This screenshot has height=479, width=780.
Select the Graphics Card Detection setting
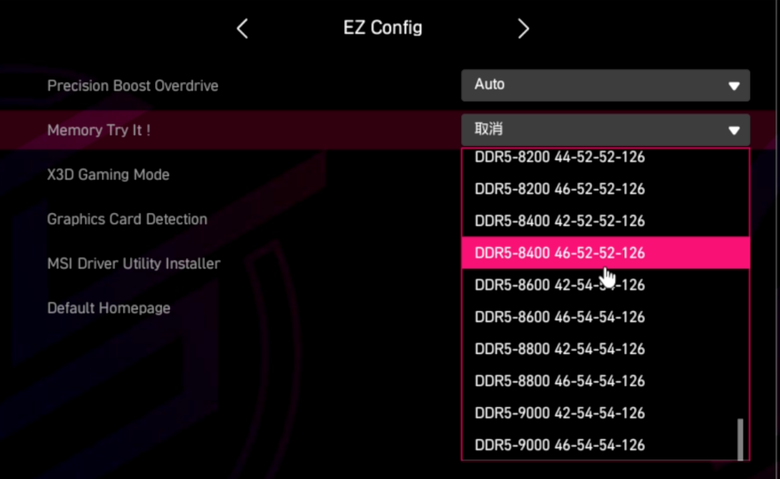[x=127, y=219]
